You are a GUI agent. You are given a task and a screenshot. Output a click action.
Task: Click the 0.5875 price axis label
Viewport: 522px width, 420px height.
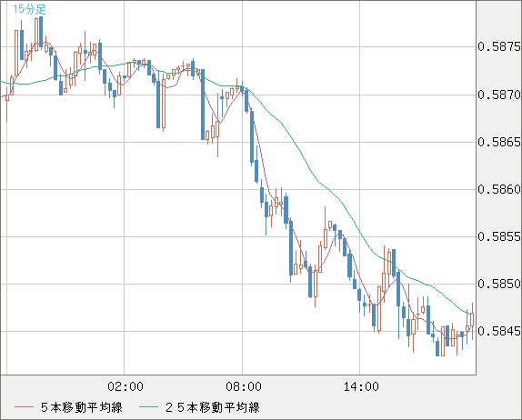499,46
